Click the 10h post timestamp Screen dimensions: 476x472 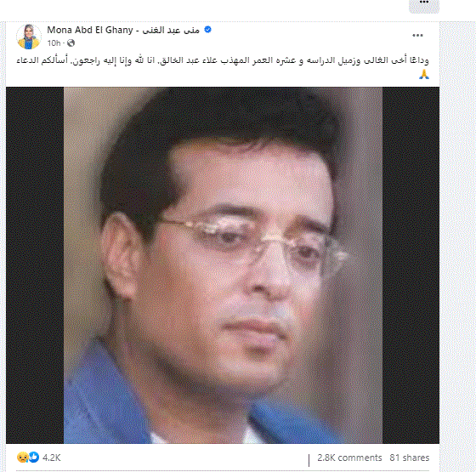(x=54, y=43)
